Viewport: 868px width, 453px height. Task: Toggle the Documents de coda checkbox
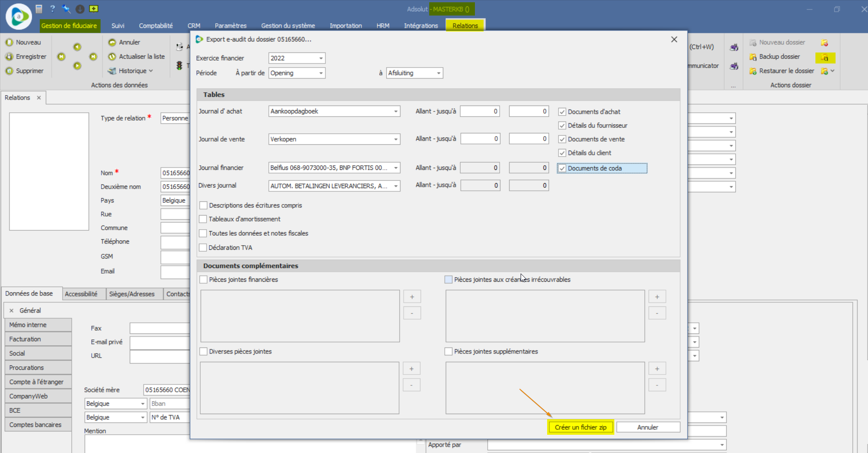coord(562,168)
